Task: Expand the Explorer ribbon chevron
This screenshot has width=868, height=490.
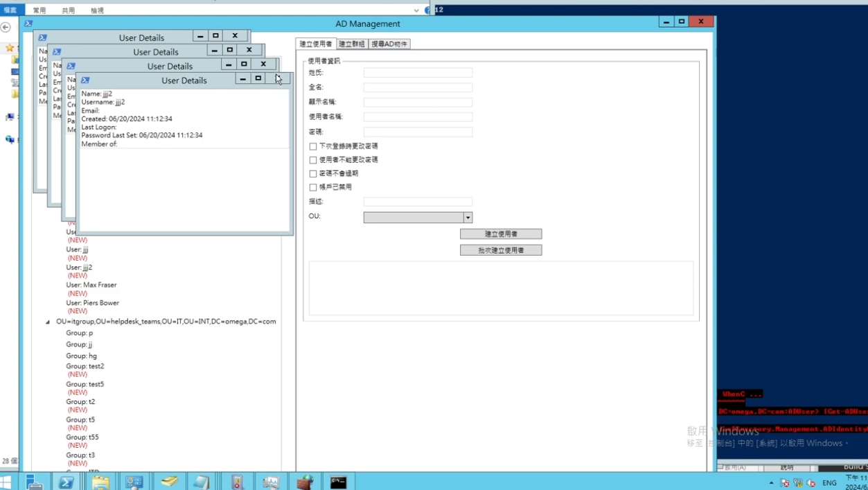Action: click(x=416, y=10)
